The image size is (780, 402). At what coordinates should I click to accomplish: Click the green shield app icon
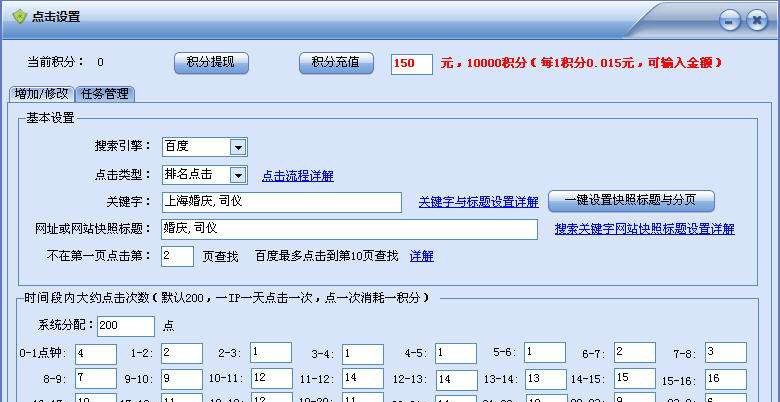pyautogui.click(x=19, y=16)
